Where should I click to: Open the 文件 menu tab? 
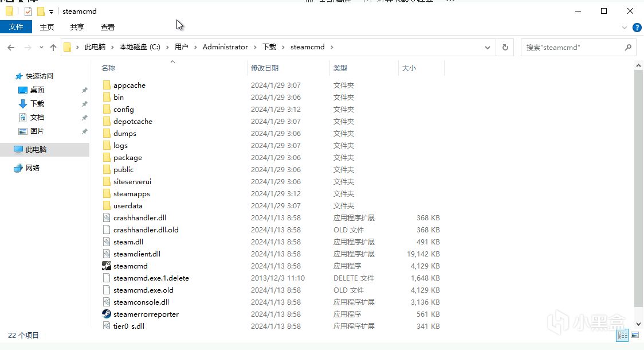pos(16,27)
